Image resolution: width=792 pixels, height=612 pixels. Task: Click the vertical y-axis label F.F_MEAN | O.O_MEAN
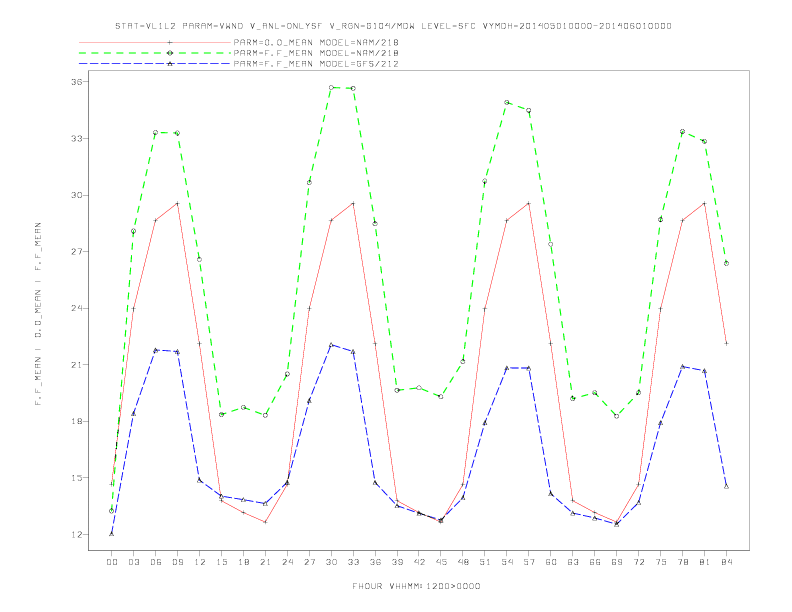point(38,314)
